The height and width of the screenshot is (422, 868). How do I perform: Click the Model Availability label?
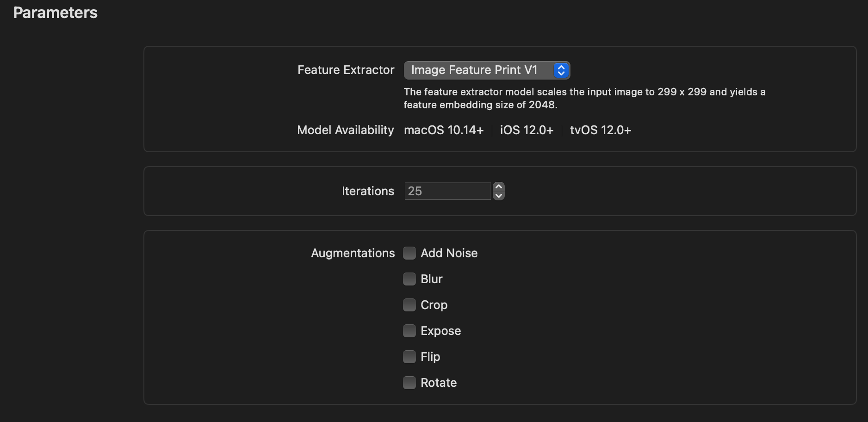345,130
